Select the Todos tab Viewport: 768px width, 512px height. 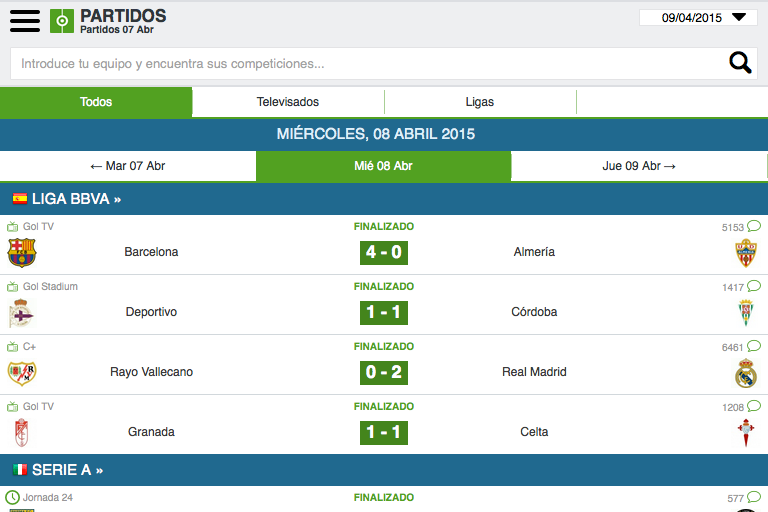tap(96, 102)
